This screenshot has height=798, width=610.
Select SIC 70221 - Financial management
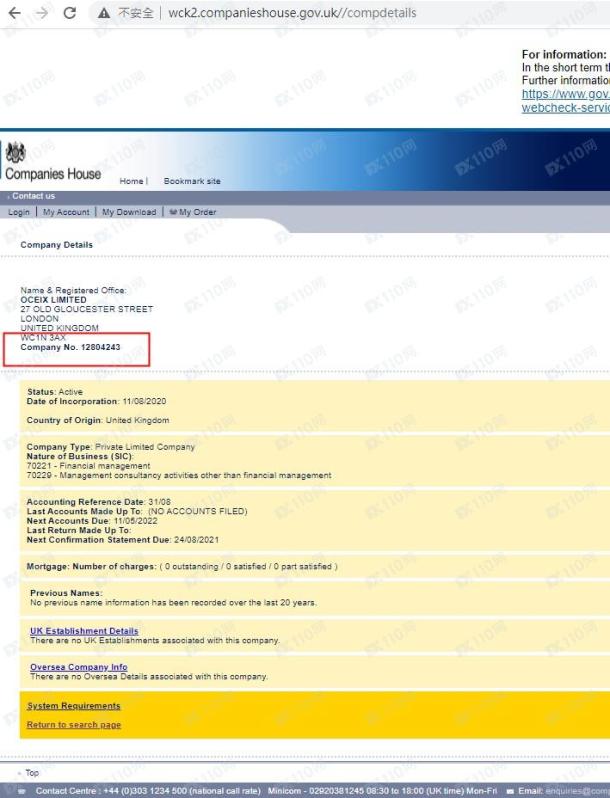tap(88, 466)
